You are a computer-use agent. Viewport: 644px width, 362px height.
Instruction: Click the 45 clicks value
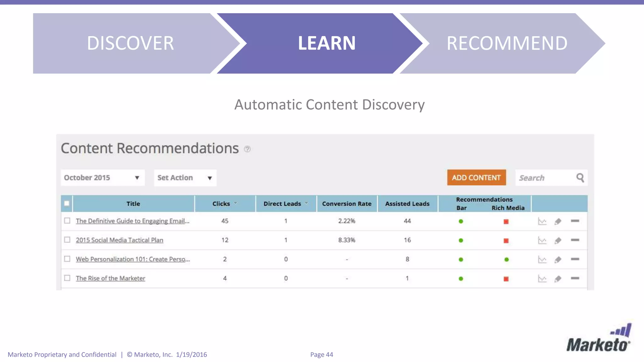click(x=225, y=221)
